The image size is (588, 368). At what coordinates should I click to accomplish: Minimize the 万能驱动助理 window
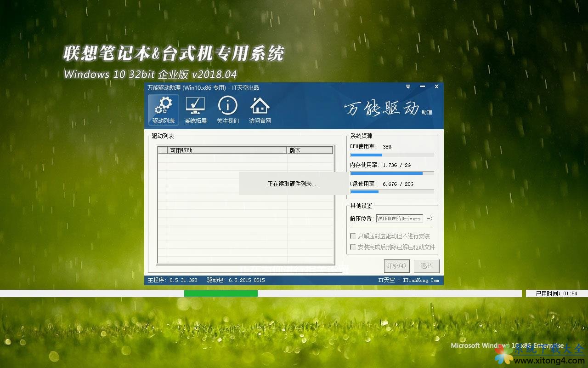pyautogui.click(x=422, y=87)
